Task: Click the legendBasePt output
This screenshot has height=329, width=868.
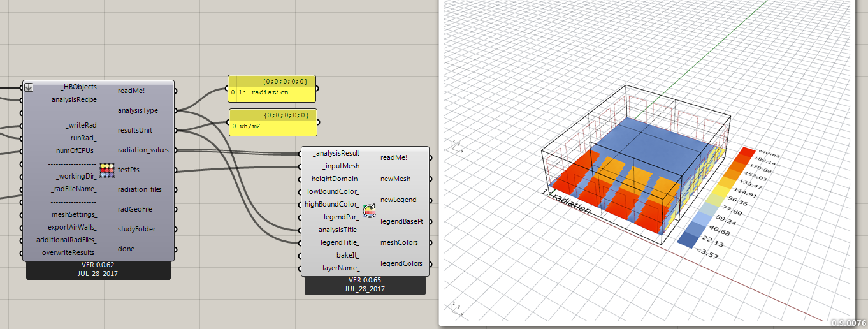Action: (401, 221)
